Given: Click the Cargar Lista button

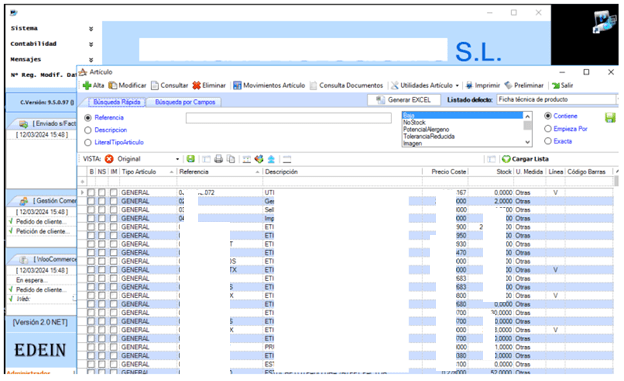Looking at the screenshot, I should click(x=525, y=159).
